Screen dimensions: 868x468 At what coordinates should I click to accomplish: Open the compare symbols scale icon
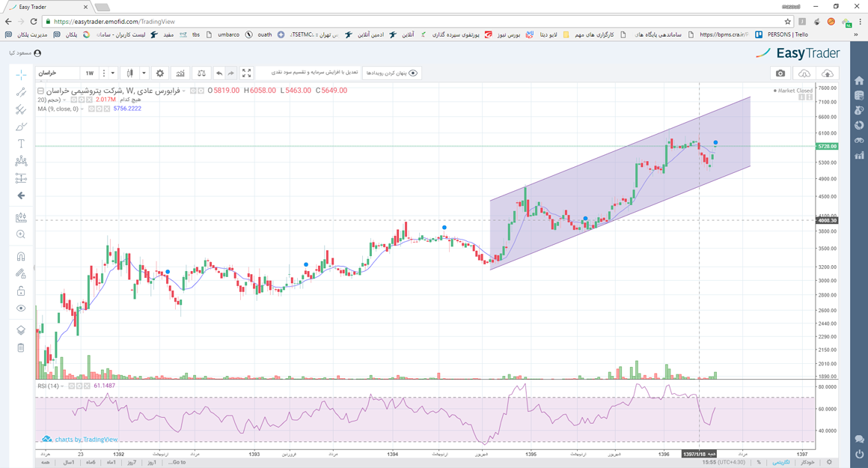point(201,73)
